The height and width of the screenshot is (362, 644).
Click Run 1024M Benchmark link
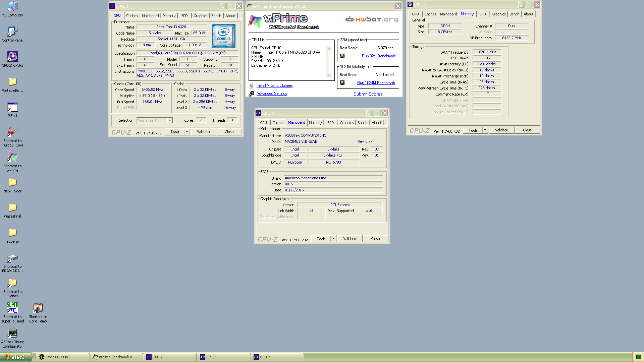[x=376, y=83]
